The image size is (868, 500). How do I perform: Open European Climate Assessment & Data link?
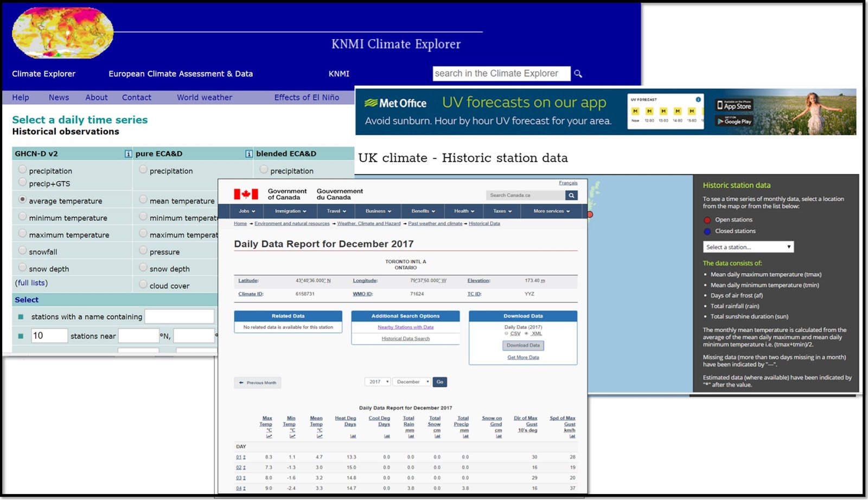[181, 74]
